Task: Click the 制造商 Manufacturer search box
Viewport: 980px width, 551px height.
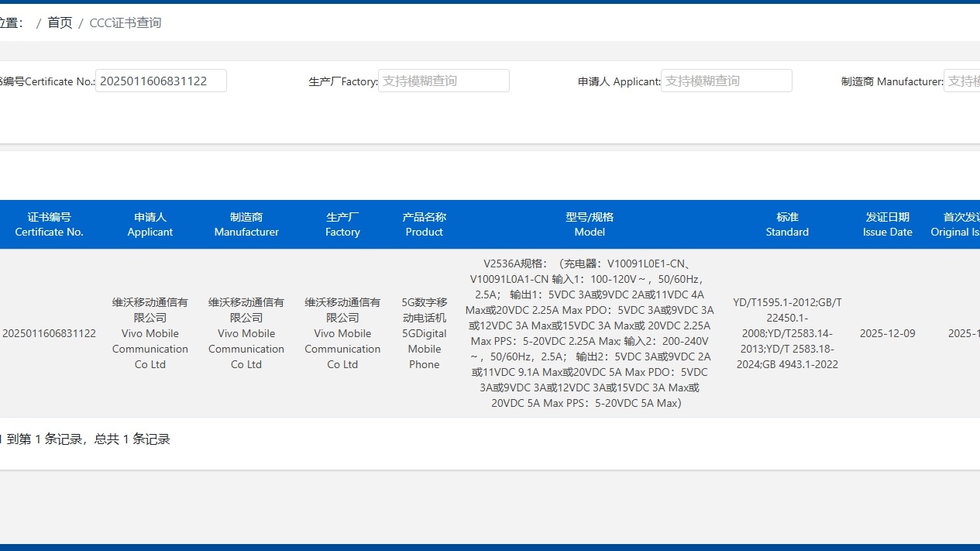Action: (x=963, y=80)
